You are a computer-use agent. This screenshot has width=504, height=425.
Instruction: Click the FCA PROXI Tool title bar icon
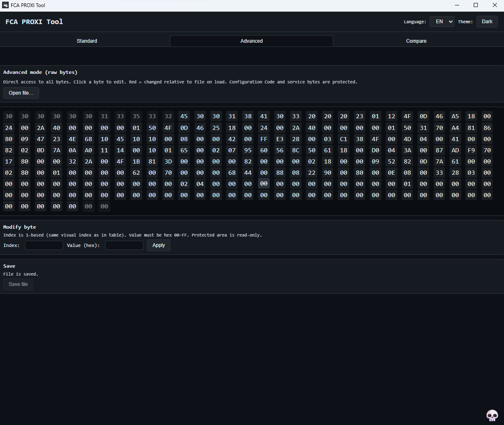[5, 5]
